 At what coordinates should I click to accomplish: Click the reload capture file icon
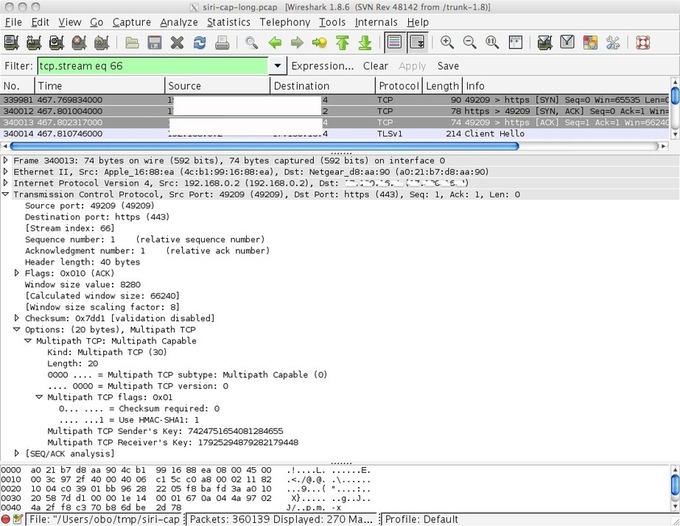pos(199,43)
